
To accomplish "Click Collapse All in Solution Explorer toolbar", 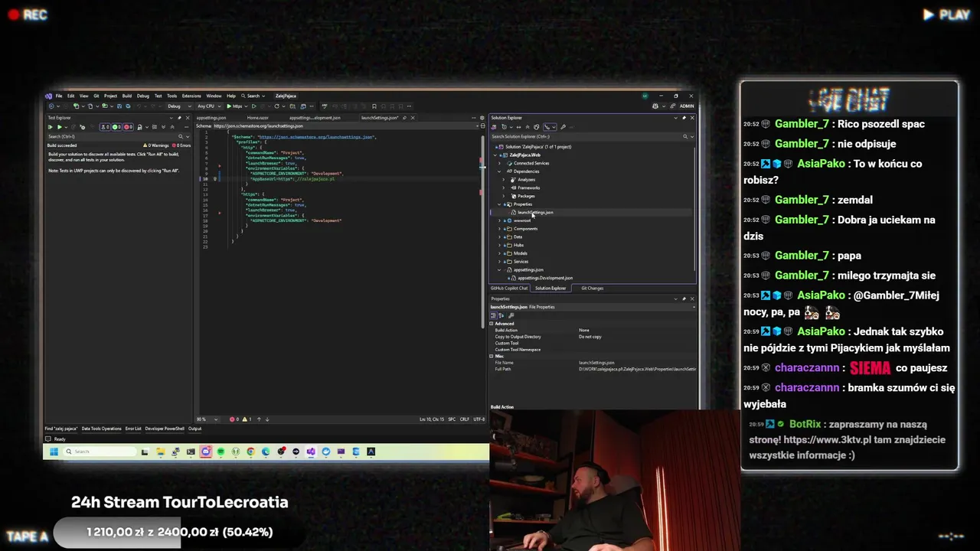I will point(528,127).
